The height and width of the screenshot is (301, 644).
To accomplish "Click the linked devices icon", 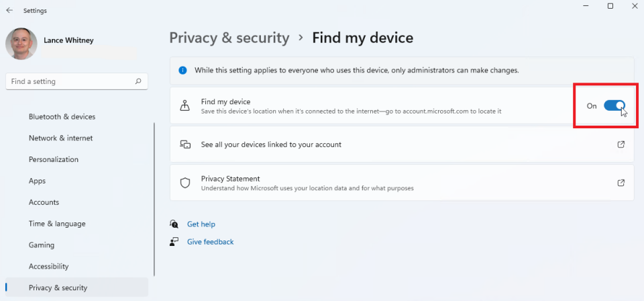I will (186, 144).
